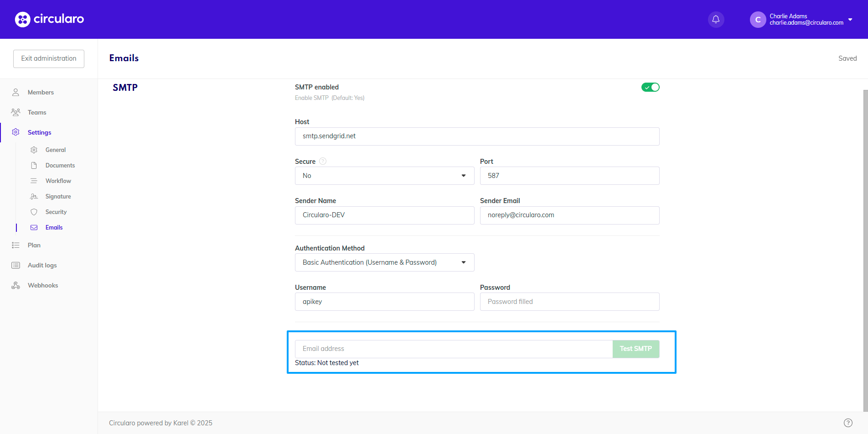Open the help question mark icon in footer
The width and height of the screenshot is (868, 434).
pyautogui.click(x=848, y=423)
